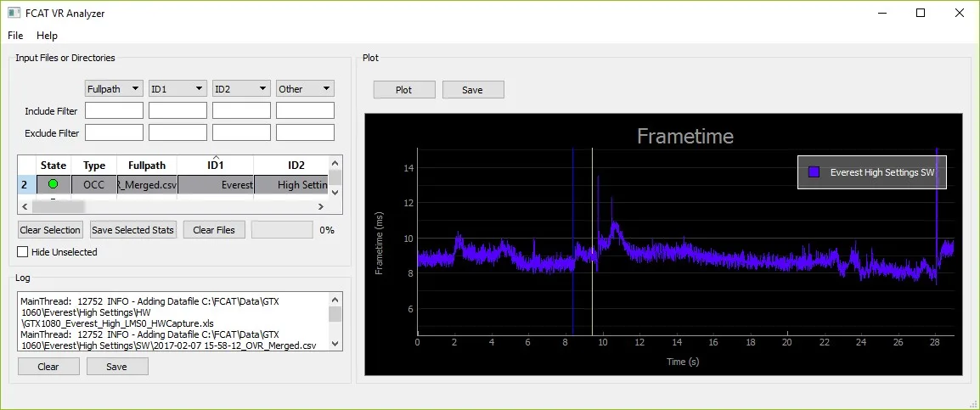
Task: Click the Exclude Filter field under ID2
Action: point(241,132)
